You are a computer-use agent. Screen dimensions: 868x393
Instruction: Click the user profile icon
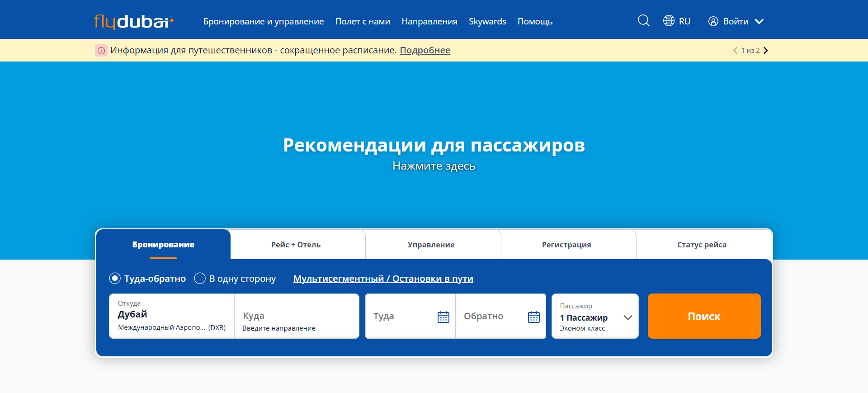pos(713,21)
